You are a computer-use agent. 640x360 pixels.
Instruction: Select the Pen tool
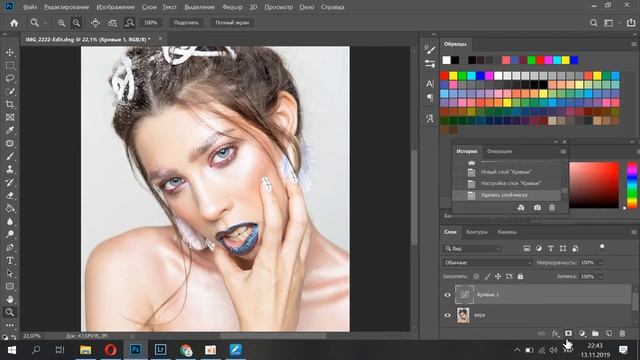coord(10,247)
